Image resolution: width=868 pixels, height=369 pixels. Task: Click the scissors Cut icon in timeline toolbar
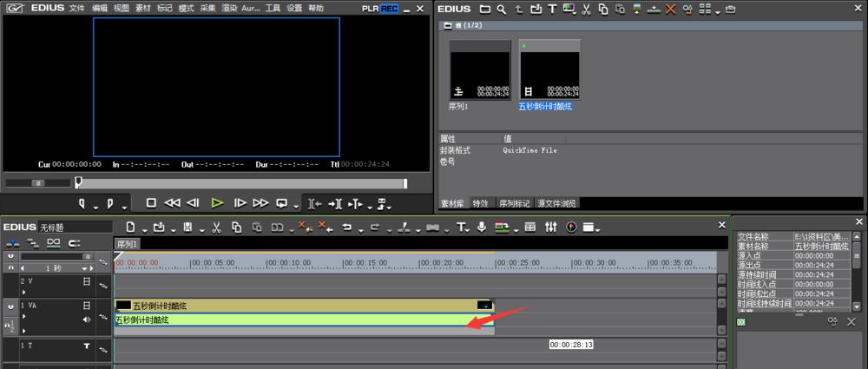click(x=214, y=227)
